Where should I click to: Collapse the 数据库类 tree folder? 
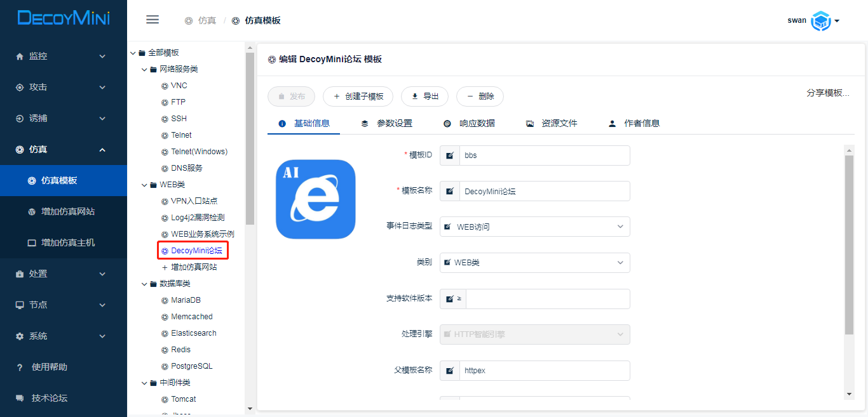pos(144,284)
